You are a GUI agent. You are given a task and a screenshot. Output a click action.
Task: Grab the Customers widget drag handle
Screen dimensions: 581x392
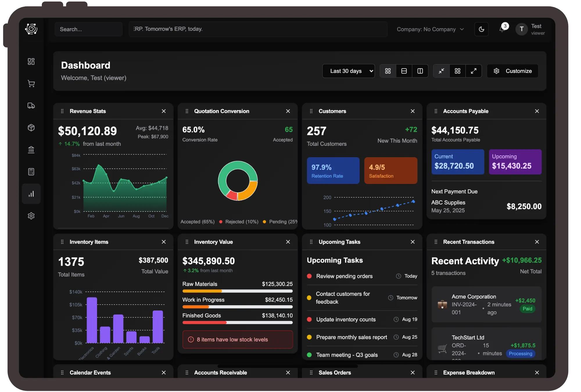pyautogui.click(x=311, y=111)
